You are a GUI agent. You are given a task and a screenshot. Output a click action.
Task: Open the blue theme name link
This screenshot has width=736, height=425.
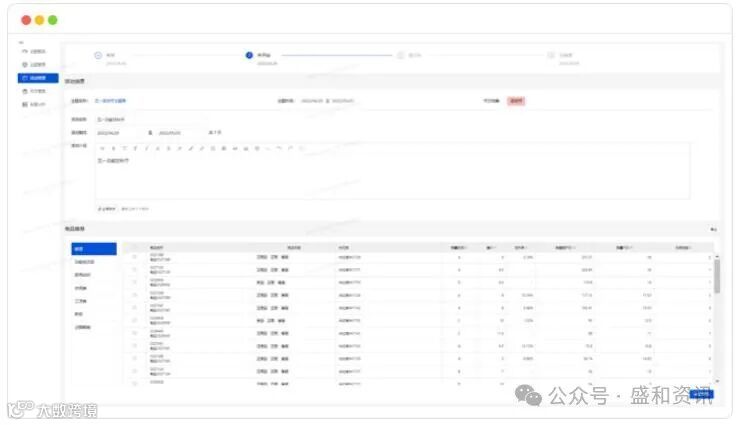tap(110, 100)
